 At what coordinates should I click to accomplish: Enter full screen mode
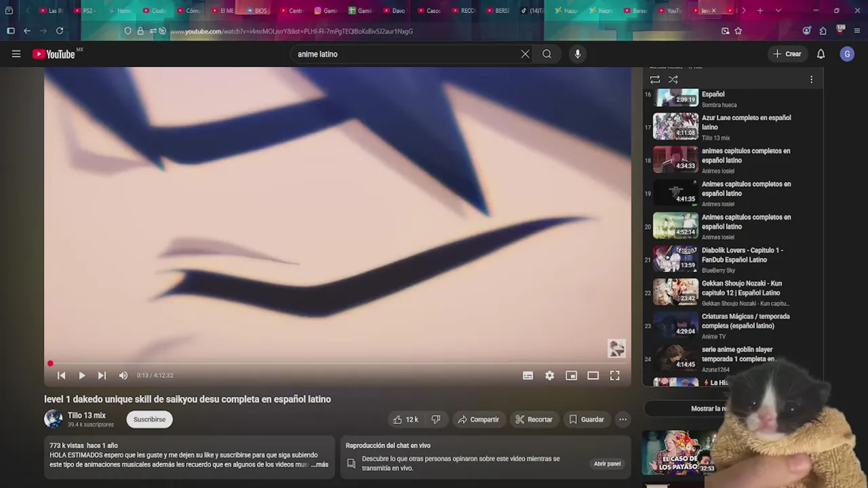pyautogui.click(x=614, y=375)
